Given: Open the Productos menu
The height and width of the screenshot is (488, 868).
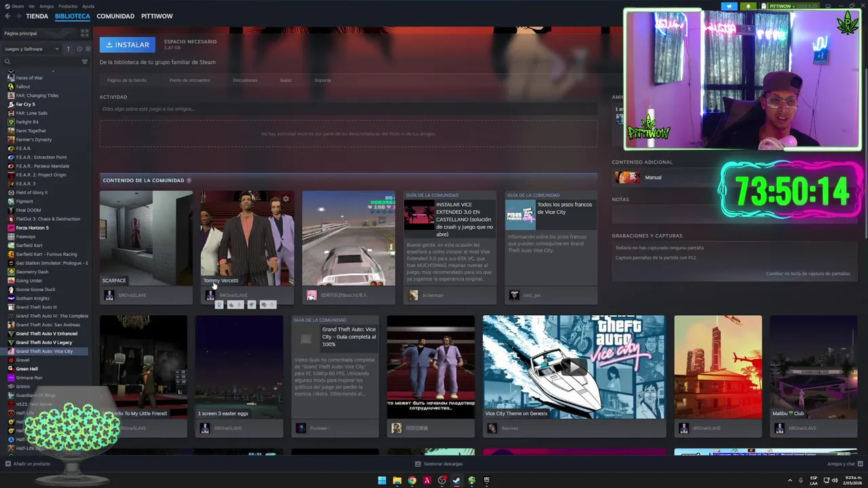Looking at the screenshot, I should [68, 6].
